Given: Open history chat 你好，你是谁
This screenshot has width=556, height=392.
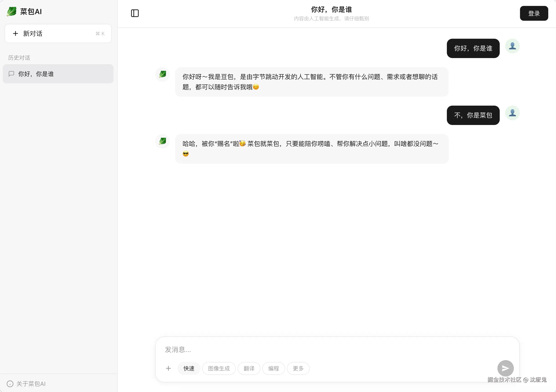Looking at the screenshot, I should [x=58, y=74].
